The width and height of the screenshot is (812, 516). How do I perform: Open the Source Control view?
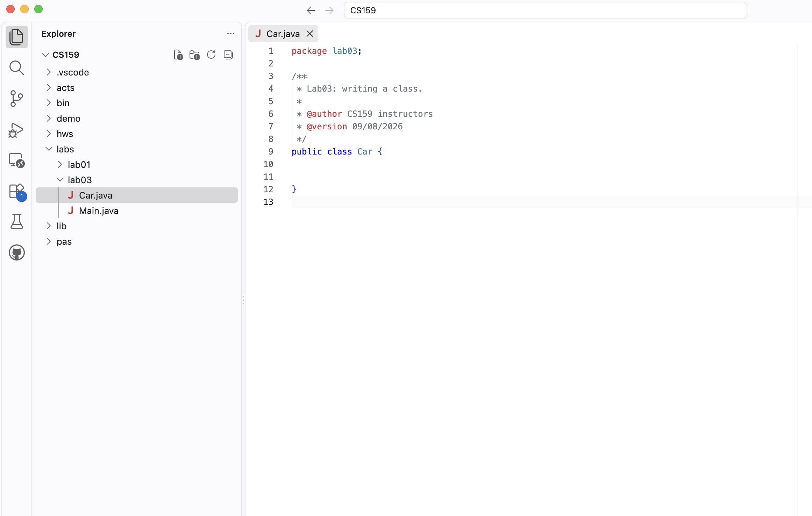pyautogui.click(x=16, y=99)
